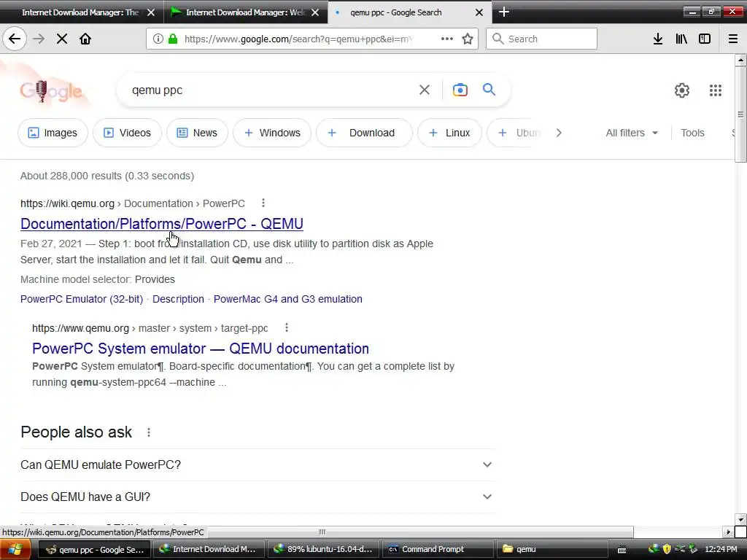This screenshot has height=560, width=747.
Task: Submit search with magnifier icon
Action: coord(489,90)
